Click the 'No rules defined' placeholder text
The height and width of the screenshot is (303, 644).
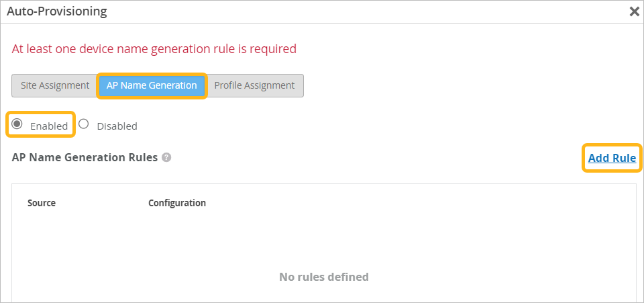click(x=323, y=277)
